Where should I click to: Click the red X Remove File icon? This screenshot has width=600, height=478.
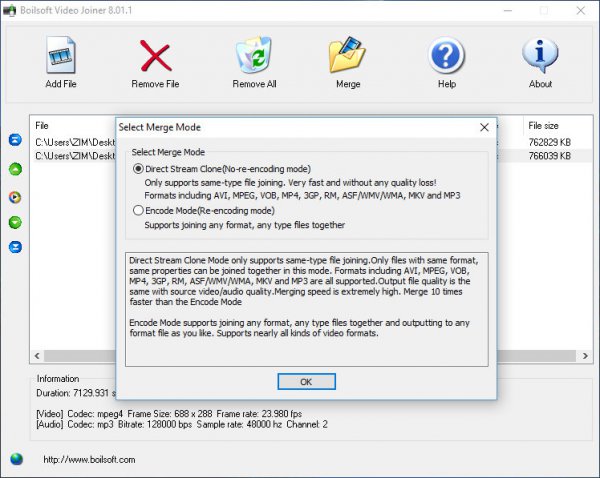click(x=155, y=56)
